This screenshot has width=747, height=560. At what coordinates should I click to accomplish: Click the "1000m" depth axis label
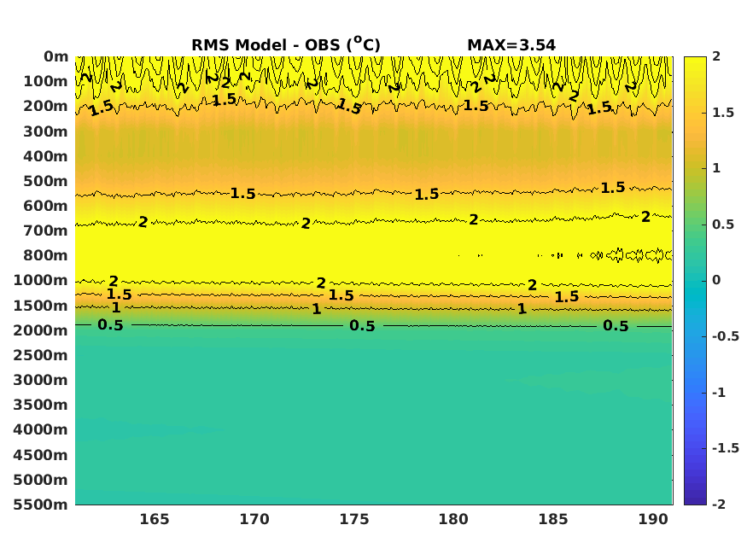(x=40, y=280)
